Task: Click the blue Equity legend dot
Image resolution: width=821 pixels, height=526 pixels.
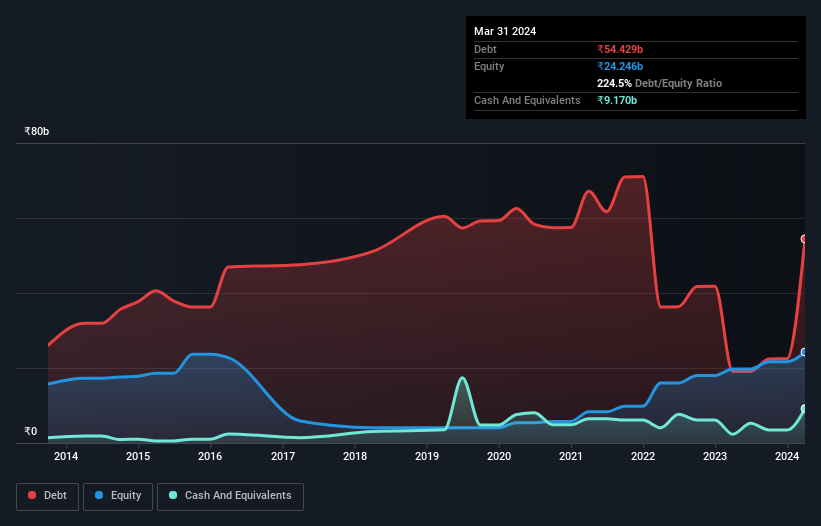Action: coord(99,495)
